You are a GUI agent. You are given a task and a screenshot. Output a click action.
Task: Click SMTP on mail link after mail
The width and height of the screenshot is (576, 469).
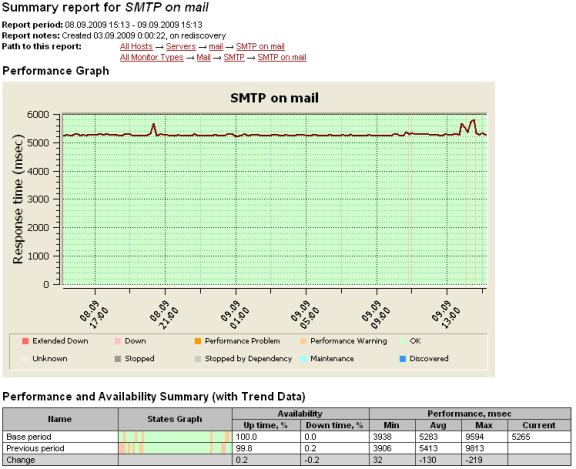[x=260, y=47]
